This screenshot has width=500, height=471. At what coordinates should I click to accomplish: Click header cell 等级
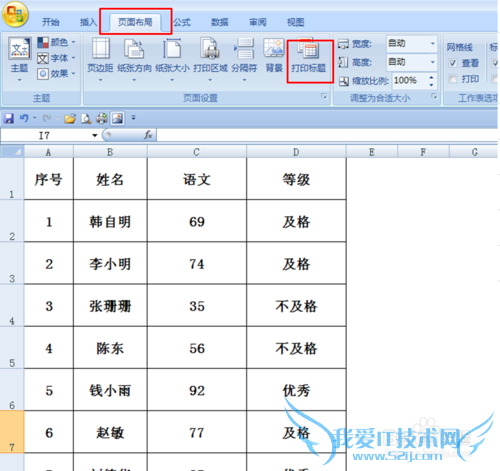click(x=296, y=179)
